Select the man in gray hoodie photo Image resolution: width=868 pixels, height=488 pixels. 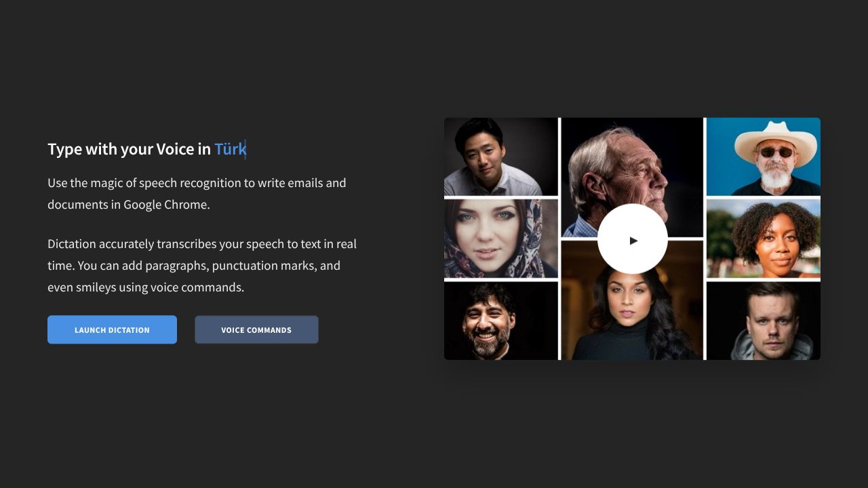point(763,321)
